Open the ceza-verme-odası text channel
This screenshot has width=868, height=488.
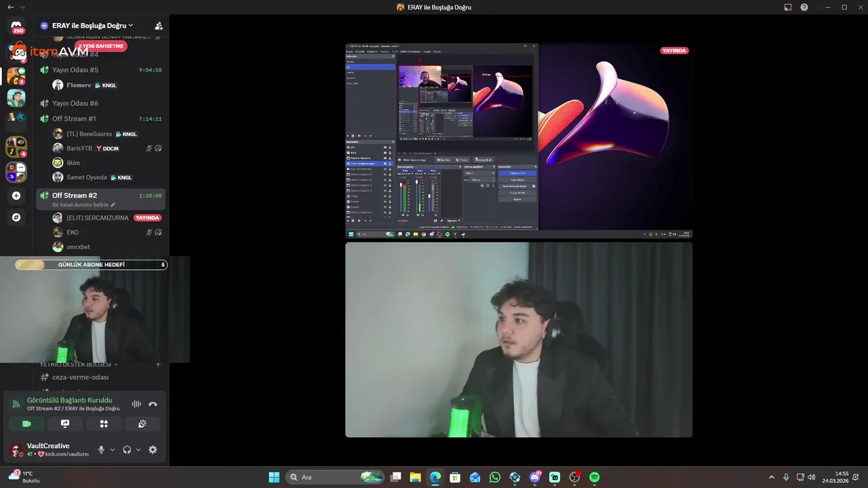tap(100, 377)
